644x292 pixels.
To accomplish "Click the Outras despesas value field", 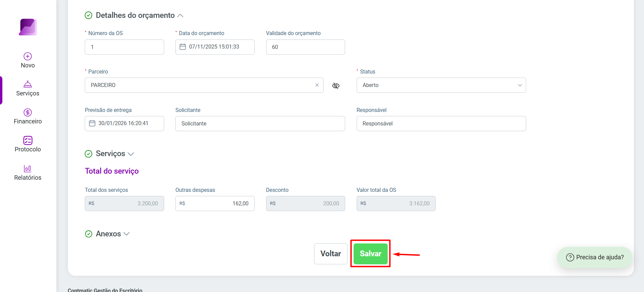I will [215, 204].
